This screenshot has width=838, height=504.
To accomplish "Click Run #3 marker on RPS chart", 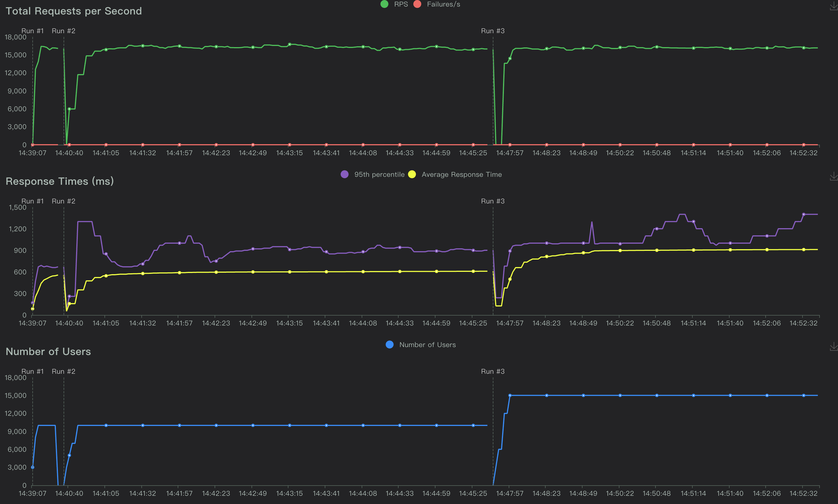I will pos(493,31).
